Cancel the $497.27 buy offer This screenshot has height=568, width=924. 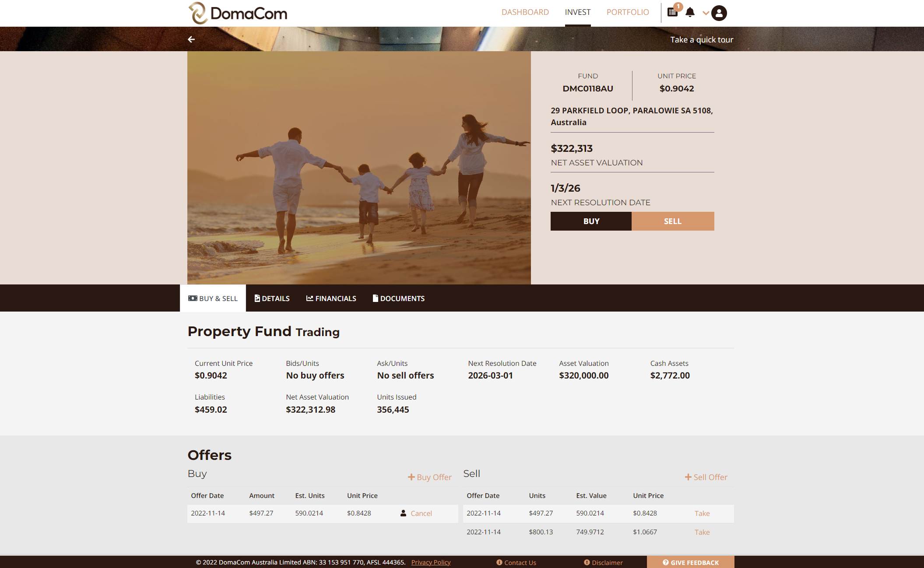(x=421, y=513)
